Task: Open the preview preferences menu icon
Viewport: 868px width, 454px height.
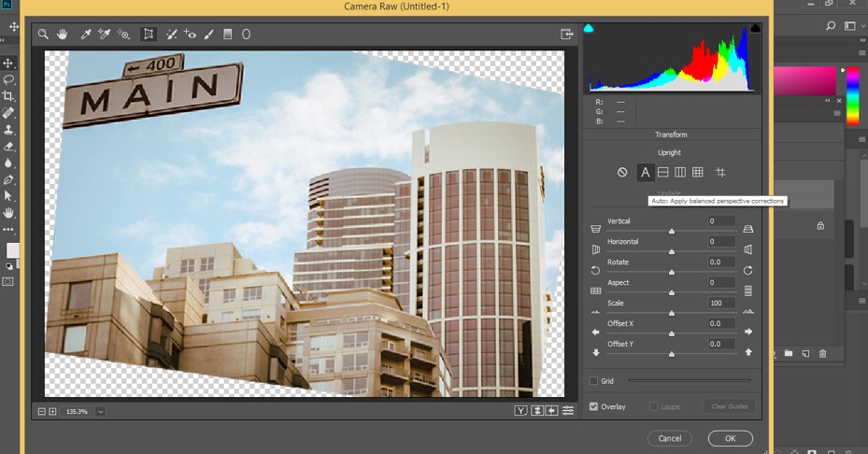Action: 568,411
